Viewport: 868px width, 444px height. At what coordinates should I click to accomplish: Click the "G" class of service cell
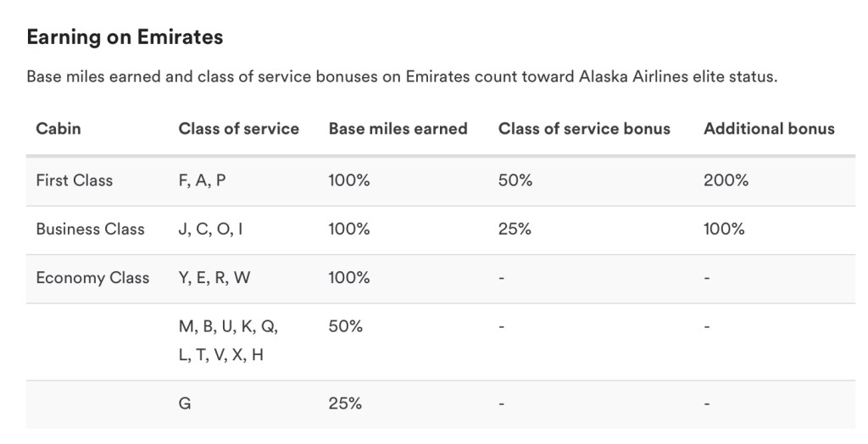[x=184, y=404]
